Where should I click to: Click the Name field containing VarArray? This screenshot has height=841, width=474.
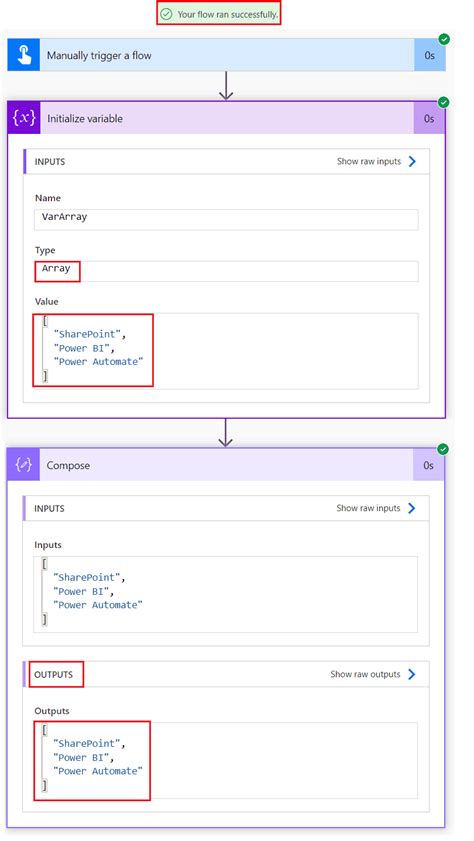(226, 219)
